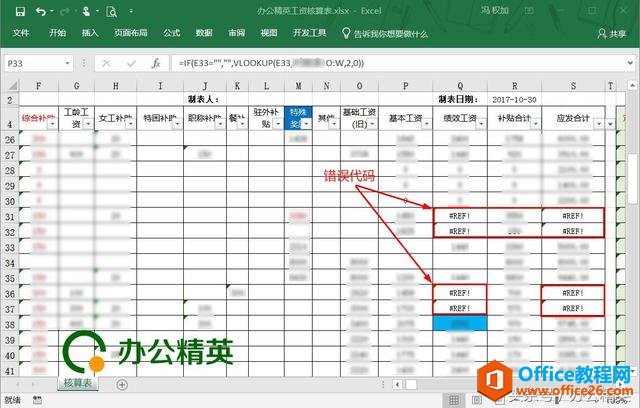Click the Undo arrow icon
Viewport: 640px width, 408px height.
click(41, 11)
